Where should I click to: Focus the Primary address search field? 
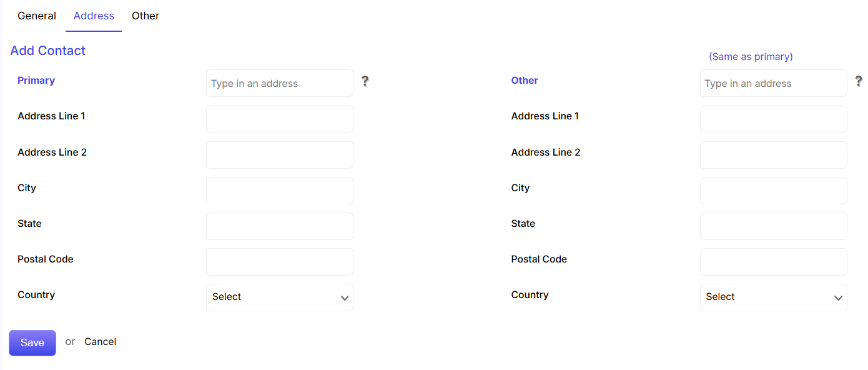click(280, 83)
